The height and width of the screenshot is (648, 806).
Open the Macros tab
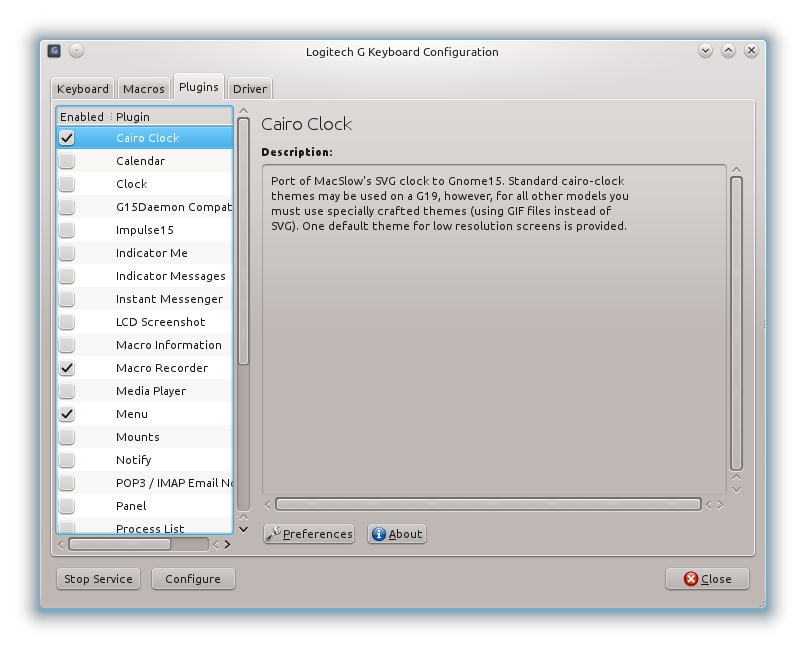[144, 89]
